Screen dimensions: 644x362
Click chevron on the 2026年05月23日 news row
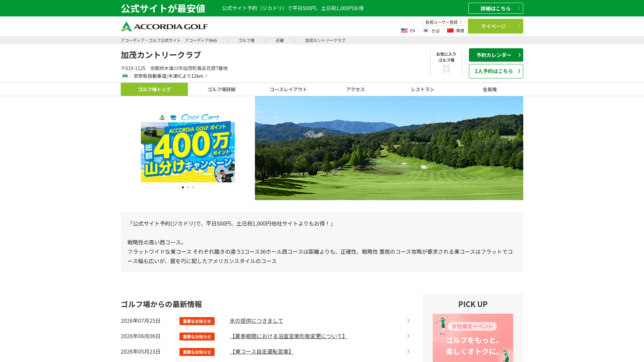(x=408, y=351)
